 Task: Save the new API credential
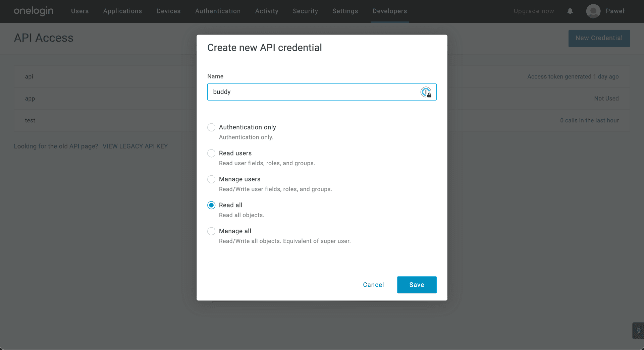tap(417, 285)
